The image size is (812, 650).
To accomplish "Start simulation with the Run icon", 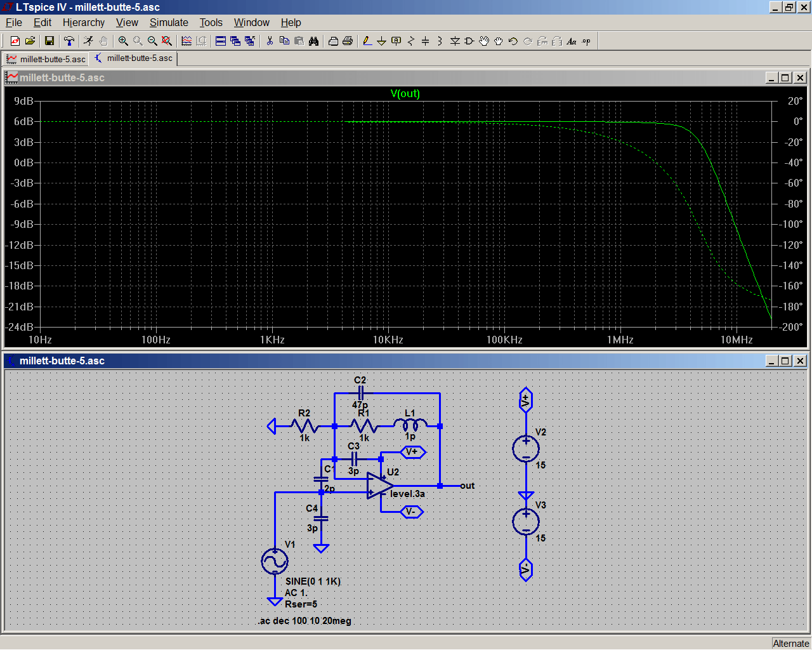I will (x=89, y=41).
